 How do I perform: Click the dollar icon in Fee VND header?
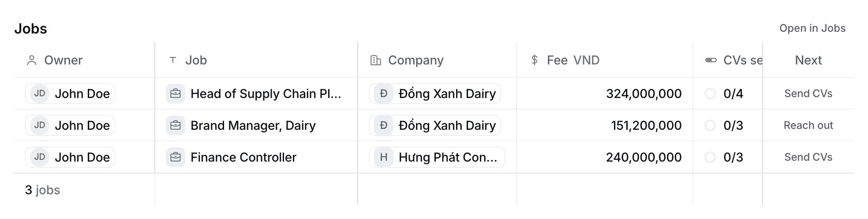[x=535, y=60]
